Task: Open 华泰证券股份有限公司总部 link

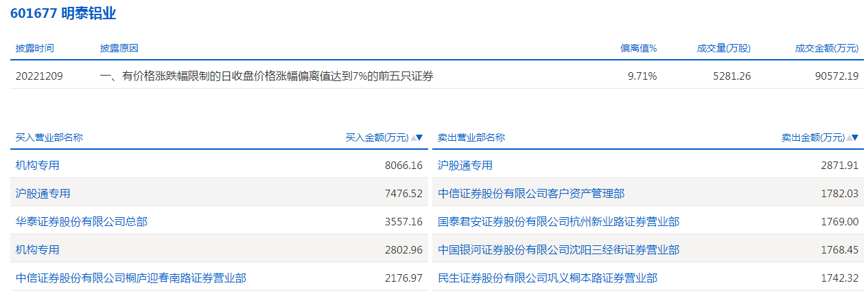Action: pos(82,221)
